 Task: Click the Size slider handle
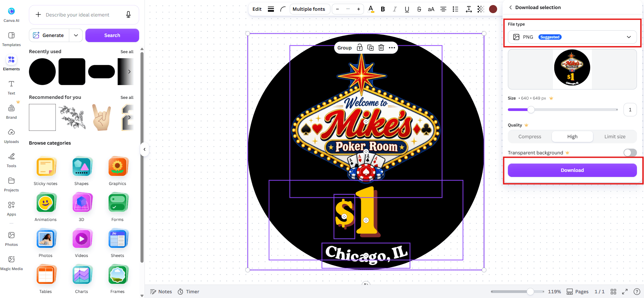531,110
